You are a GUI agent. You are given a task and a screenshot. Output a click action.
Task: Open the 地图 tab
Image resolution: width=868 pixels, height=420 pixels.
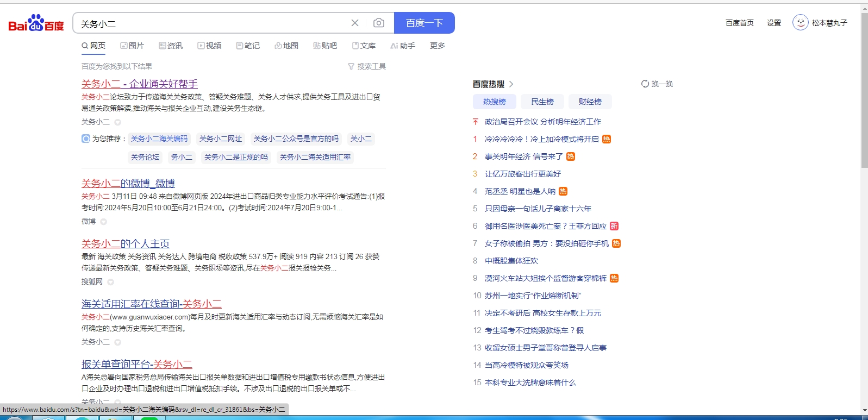click(286, 46)
